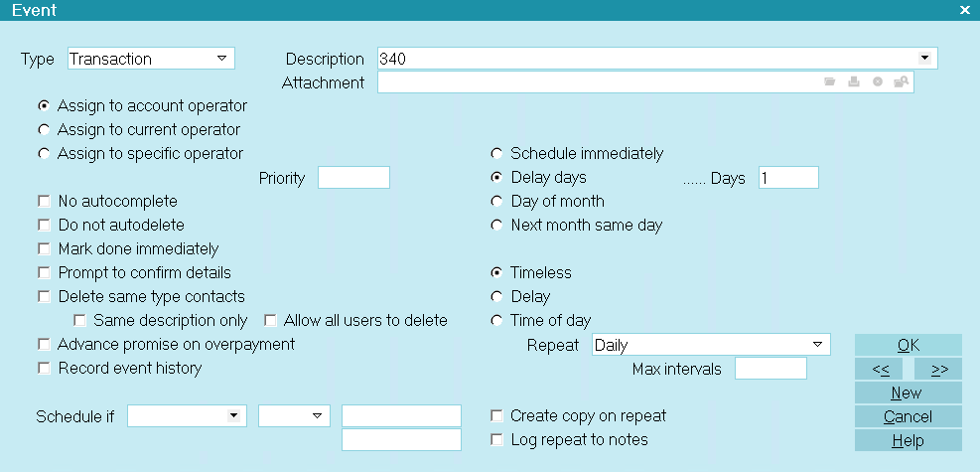The image size is (980, 472).
Task: Click the print attachment icon
Action: [853, 81]
